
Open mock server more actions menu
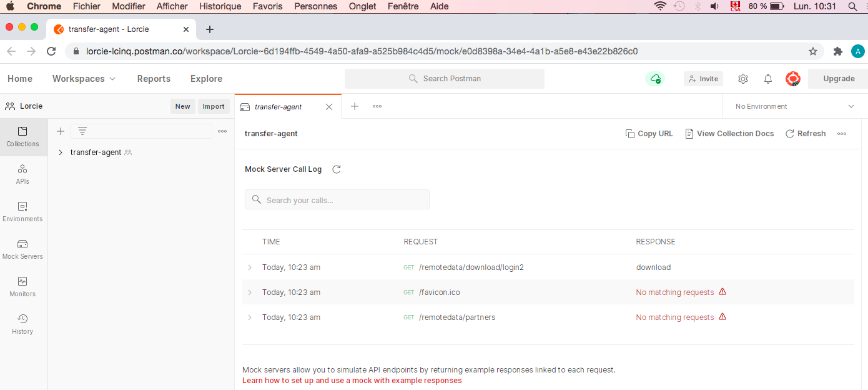842,134
